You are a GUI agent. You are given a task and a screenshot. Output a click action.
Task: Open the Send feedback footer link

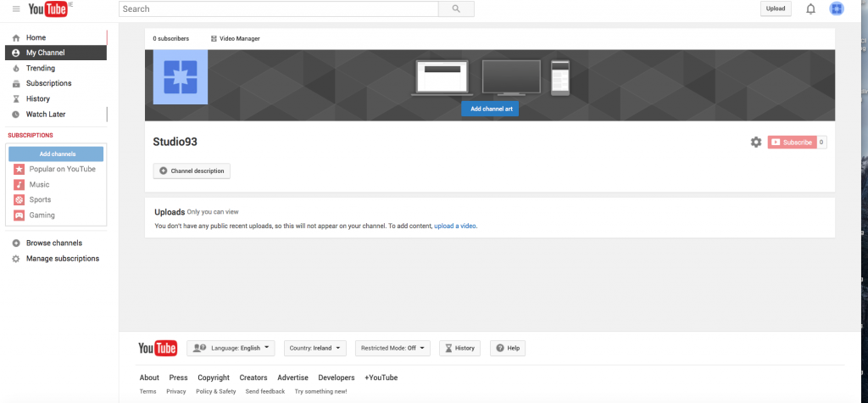265,391
